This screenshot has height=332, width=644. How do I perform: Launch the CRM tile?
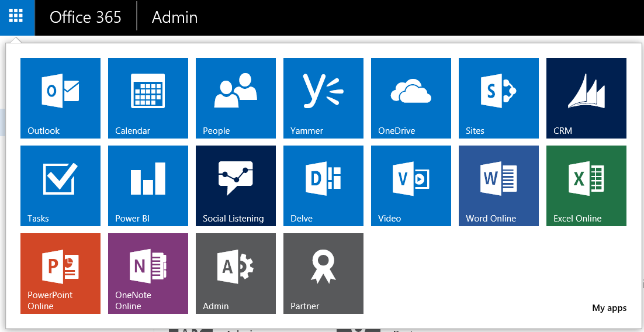point(586,98)
